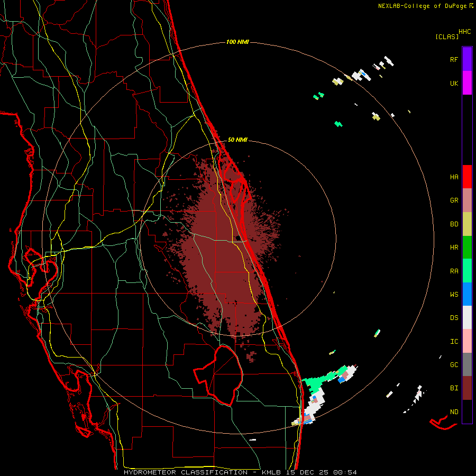Click the BI legend label
The width and height of the screenshot is (476, 476).
pyautogui.click(x=454, y=388)
